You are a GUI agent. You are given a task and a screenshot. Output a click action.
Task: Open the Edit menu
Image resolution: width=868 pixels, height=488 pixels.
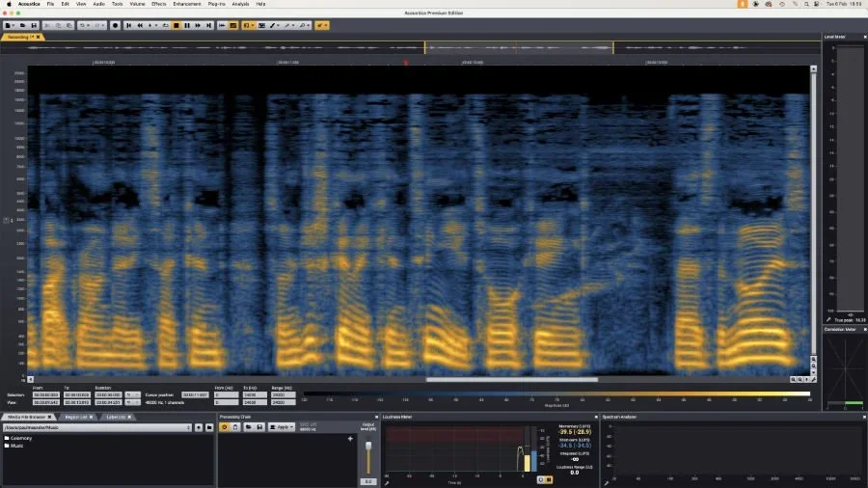(x=65, y=4)
